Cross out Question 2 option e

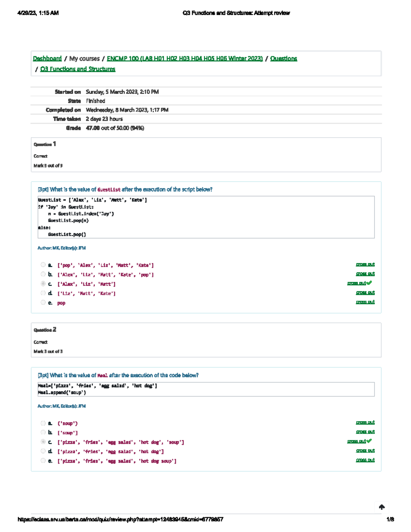click(365, 460)
